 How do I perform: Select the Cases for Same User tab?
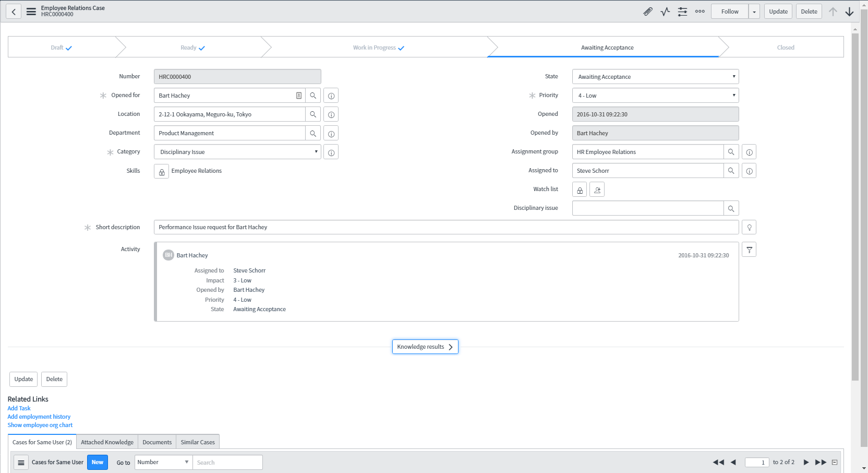(x=42, y=442)
